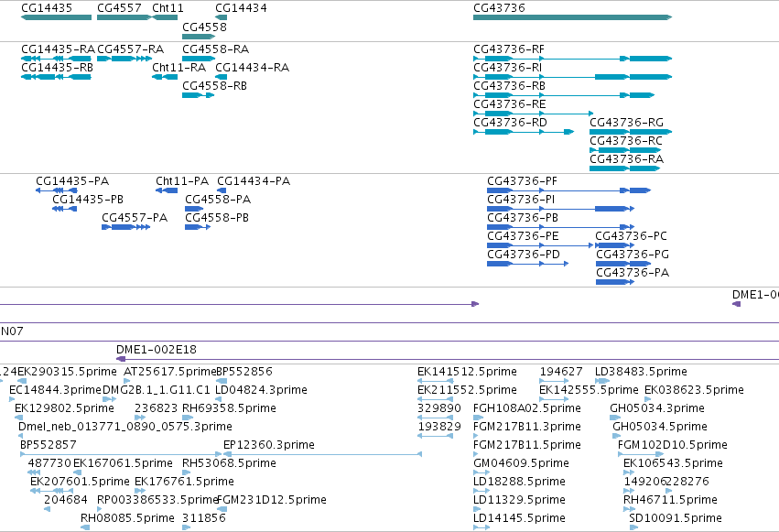
Task: Select transcript CG43736-RD
Action: tap(524, 132)
